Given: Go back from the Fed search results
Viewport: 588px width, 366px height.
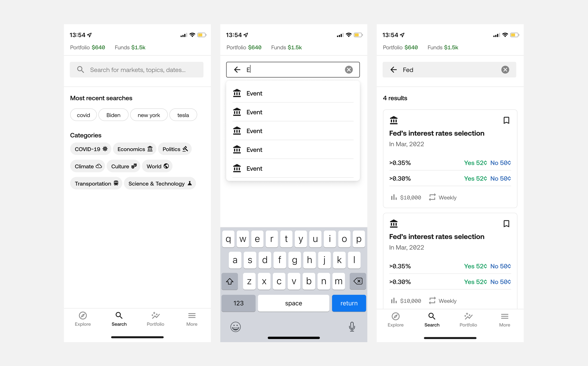Looking at the screenshot, I should point(393,70).
